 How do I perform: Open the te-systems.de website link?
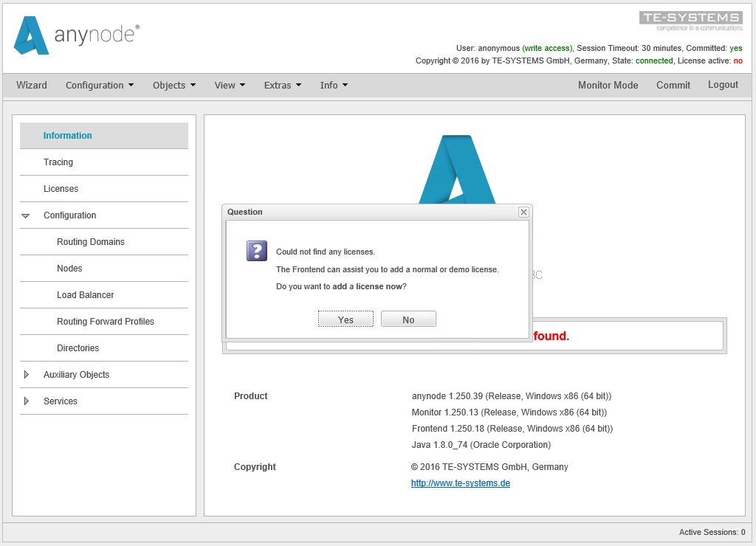461,483
